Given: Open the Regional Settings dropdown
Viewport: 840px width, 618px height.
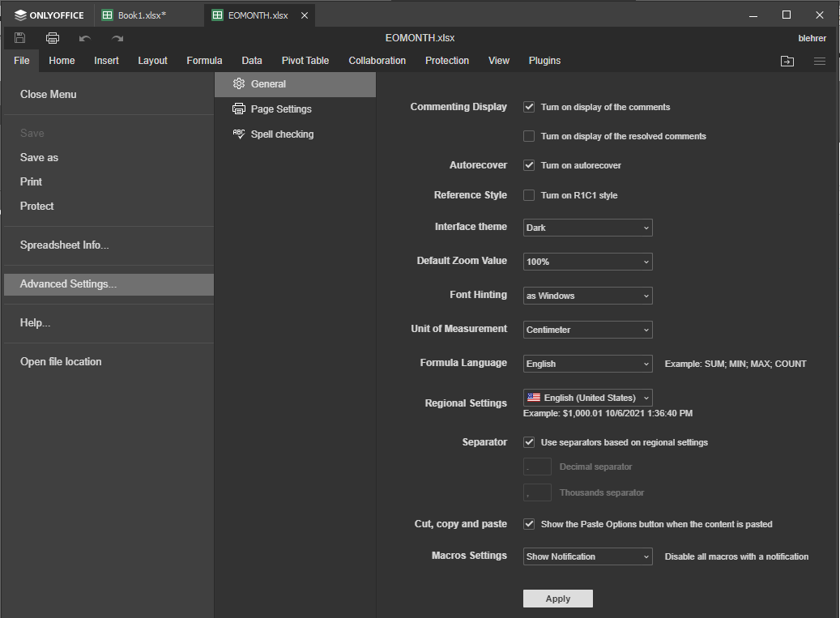Looking at the screenshot, I should click(x=588, y=398).
